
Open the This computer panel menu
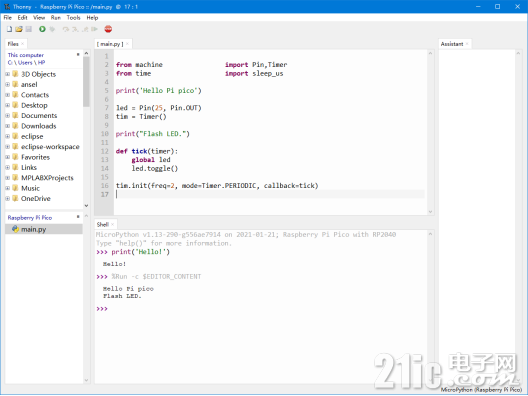(78, 55)
